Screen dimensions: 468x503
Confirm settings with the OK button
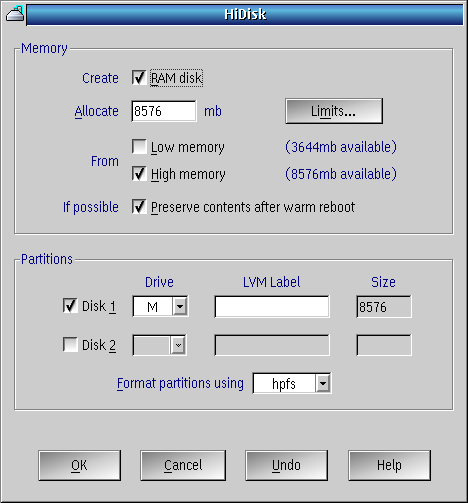79,465
